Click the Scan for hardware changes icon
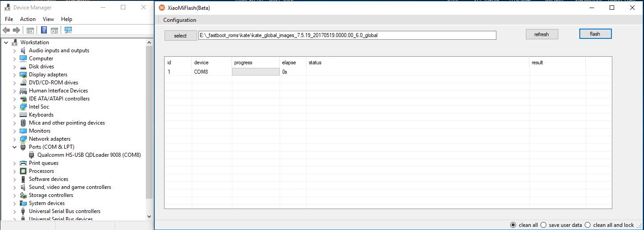The width and height of the screenshot is (644, 230). [68, 30]
